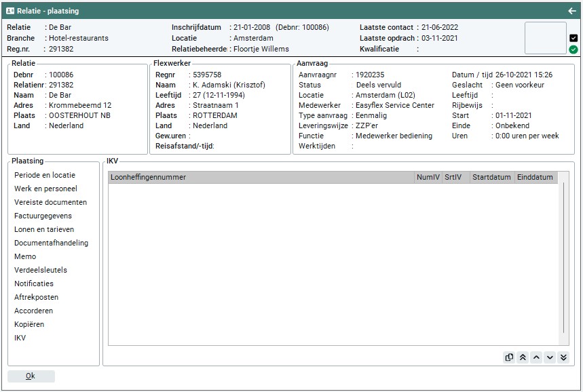
Task: Go to previous record with up chevron
Action: pos(536,357)
